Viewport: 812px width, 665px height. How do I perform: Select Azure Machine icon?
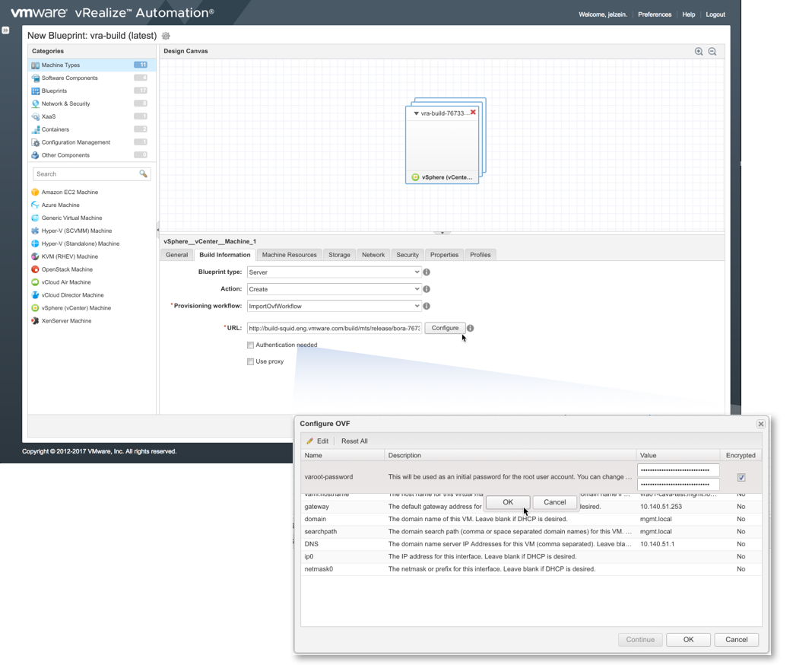[x=35, y=205]
